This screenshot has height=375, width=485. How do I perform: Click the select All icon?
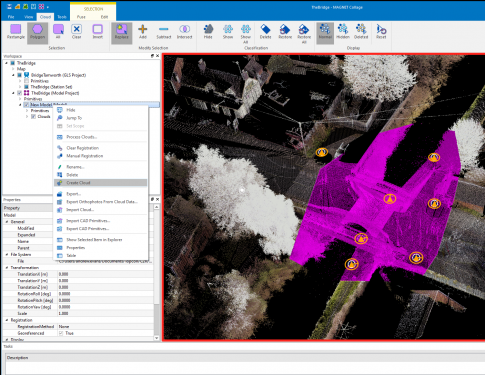(x=58, y=32)
